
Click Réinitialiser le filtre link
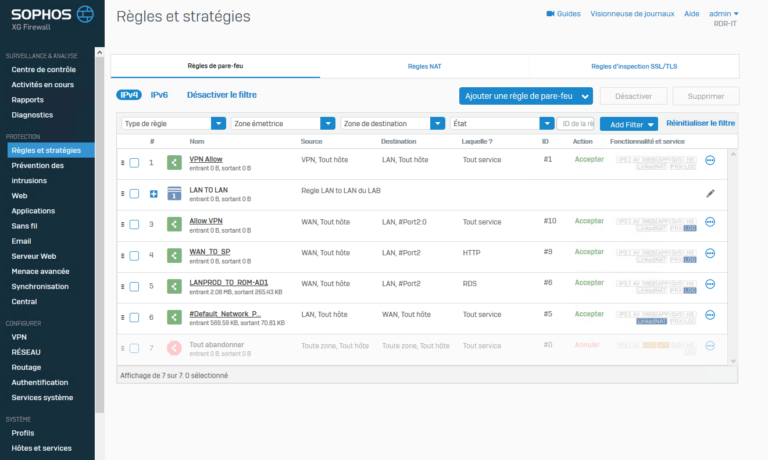coord(700,123)
